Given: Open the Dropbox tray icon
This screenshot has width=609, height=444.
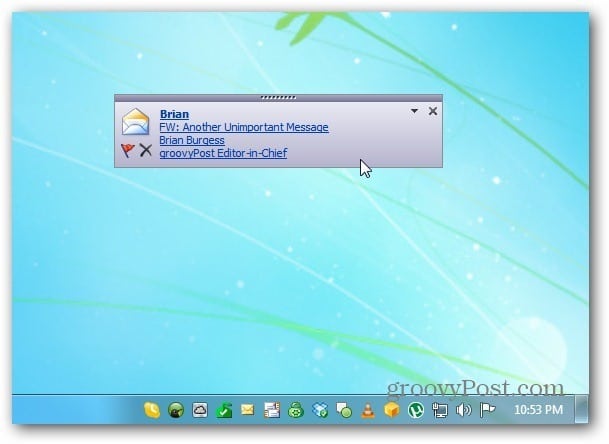Looking at the screenshot, I should pos(320,410).
